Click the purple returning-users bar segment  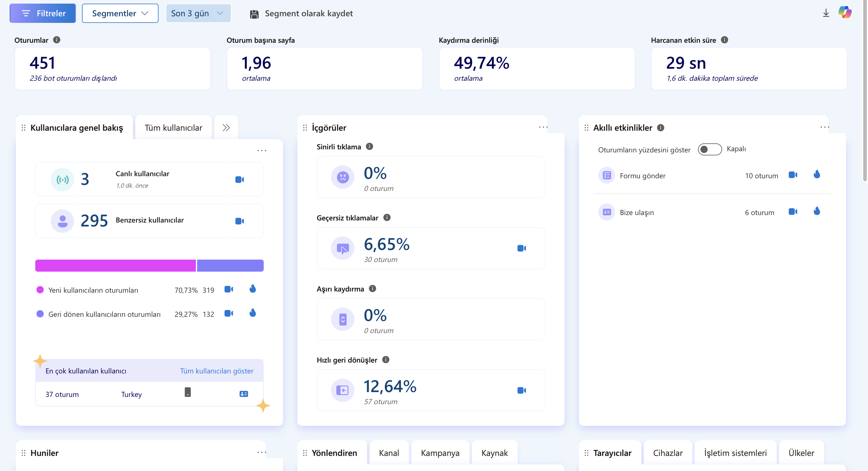coord(230,266)
